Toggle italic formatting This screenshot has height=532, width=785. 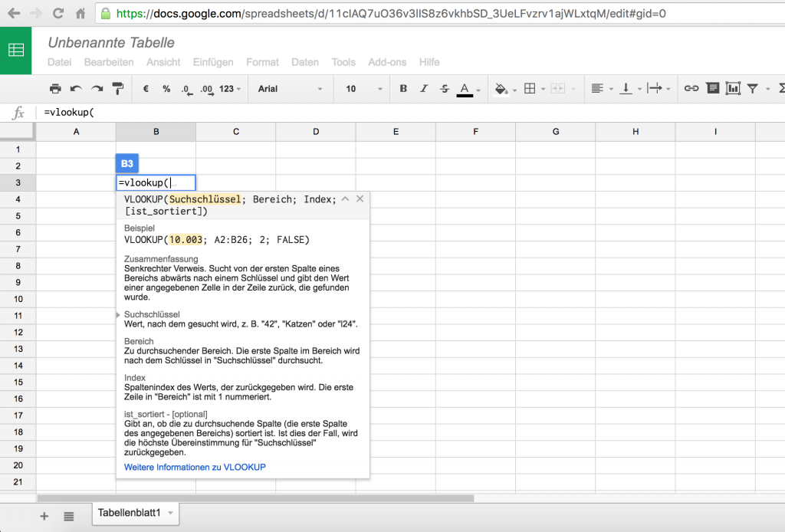[422, 88]
